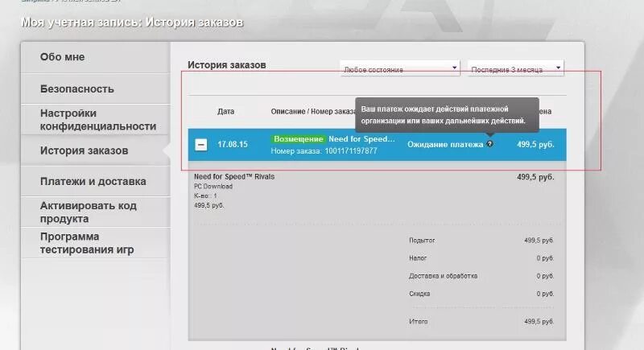Click the К-во: 1 quantity text
644x350 pixels.
pyautogui.click(x=205, y=196)
